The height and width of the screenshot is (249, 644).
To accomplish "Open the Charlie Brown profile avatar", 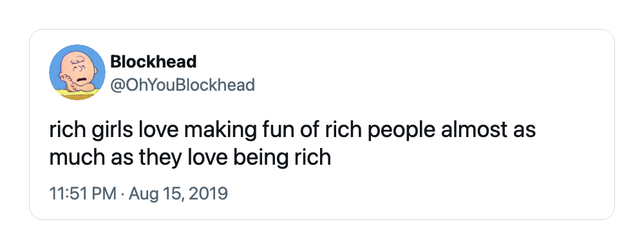I will click(x=77, y=73).
